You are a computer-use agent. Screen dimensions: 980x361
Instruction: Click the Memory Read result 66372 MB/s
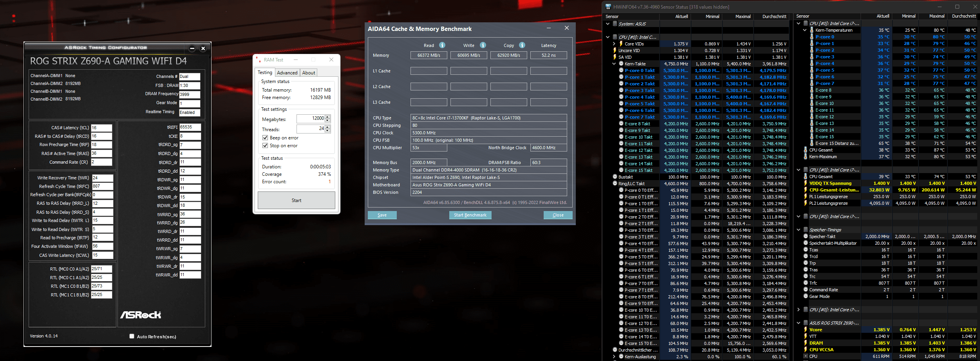[429, 55]
